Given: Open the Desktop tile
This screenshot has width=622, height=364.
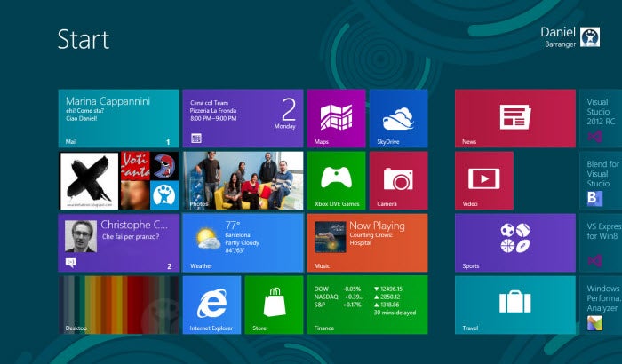Looking at the screenshot, I should (118, 305).
